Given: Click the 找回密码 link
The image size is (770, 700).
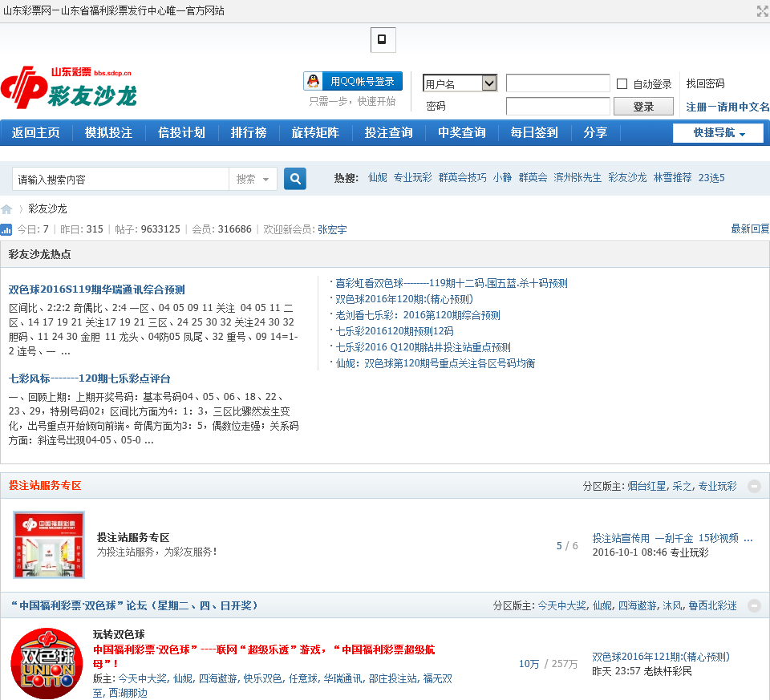Looking at the screenshot, I should click(705, 83).
